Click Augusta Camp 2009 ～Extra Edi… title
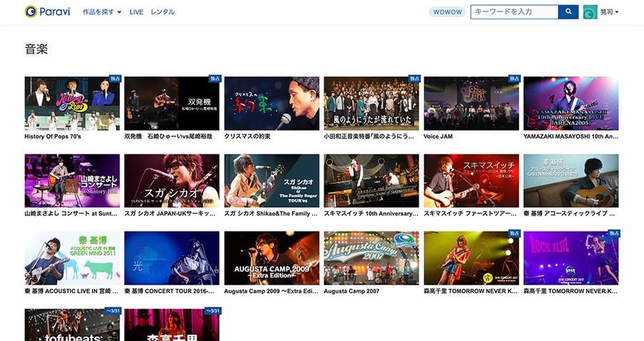 point(271,292)
